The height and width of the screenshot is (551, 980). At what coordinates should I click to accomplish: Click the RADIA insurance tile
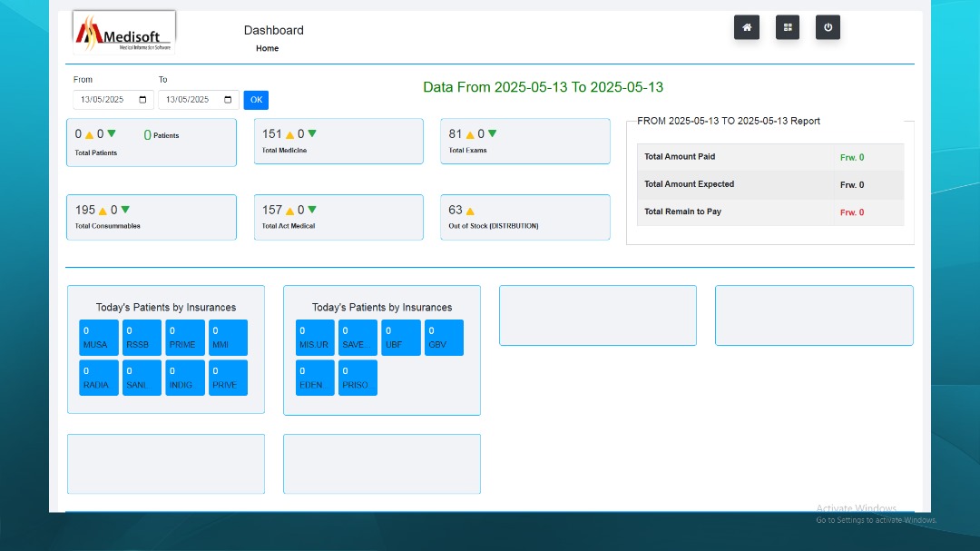(x=99, y=378)
